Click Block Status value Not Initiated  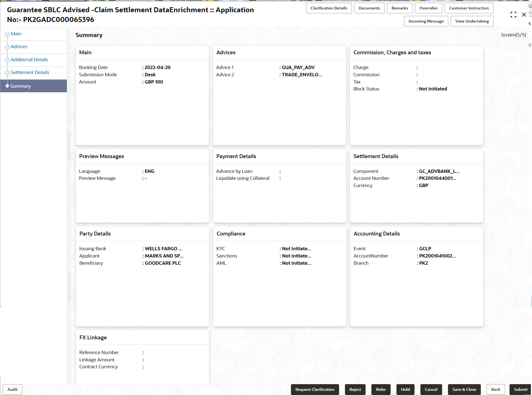pos(433,89)
